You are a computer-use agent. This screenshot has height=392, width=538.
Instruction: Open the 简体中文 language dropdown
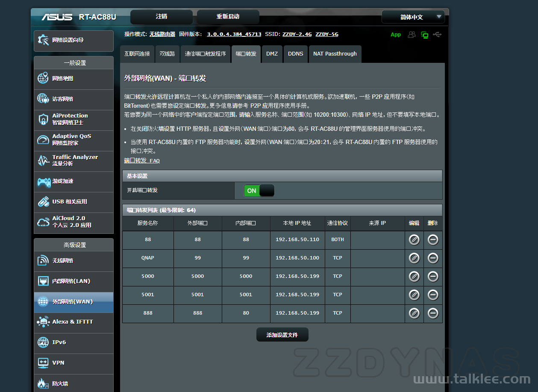(413, 17)
